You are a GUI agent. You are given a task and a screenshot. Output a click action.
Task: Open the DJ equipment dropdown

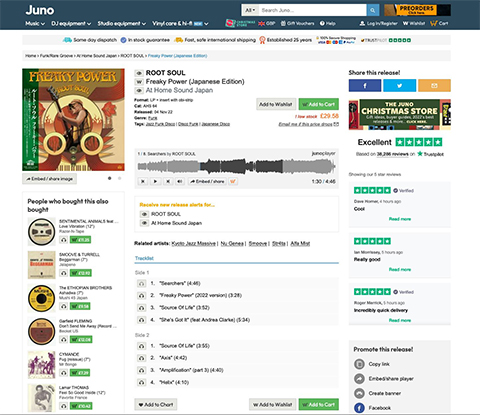coord(71,23)
